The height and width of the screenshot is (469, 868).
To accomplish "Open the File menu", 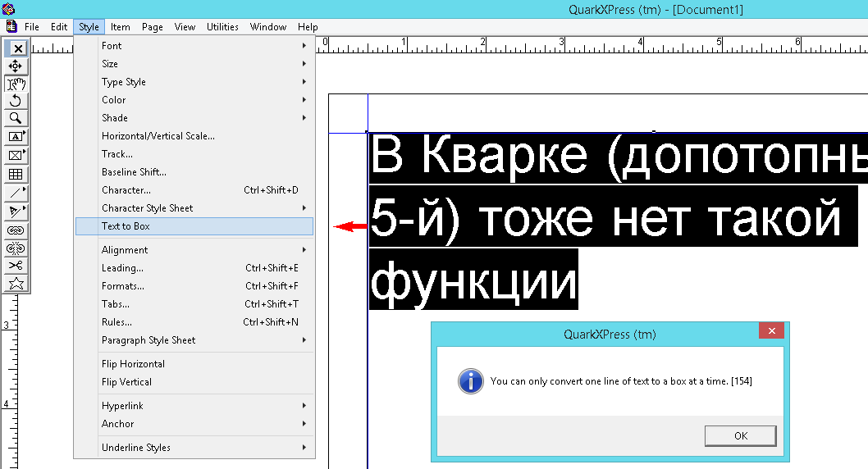I will click(x=31, y=26).
